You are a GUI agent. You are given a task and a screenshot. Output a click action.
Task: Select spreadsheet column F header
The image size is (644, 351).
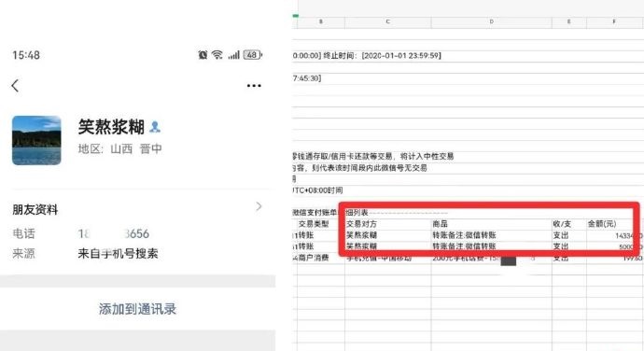click(614, 21)
